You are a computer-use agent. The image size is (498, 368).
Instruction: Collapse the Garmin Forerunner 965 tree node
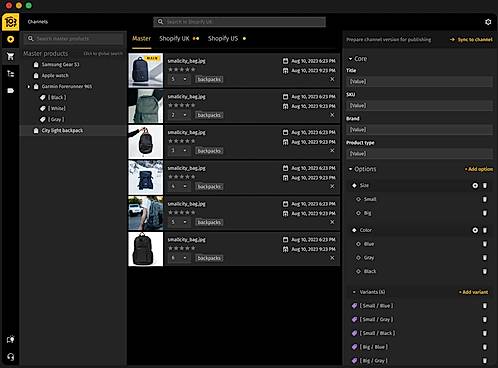29,87
